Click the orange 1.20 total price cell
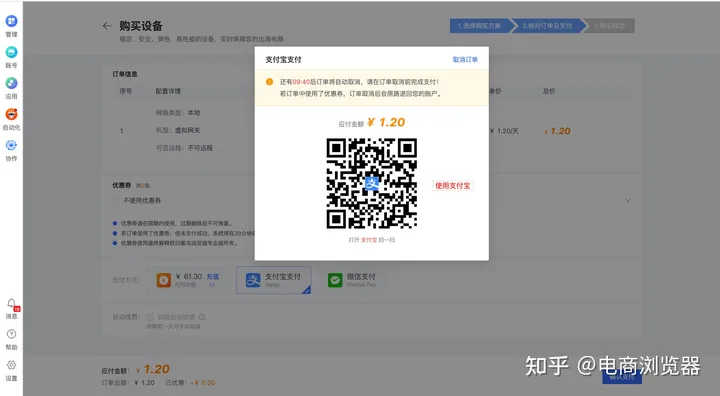The image size is (720, 396). 557,131
